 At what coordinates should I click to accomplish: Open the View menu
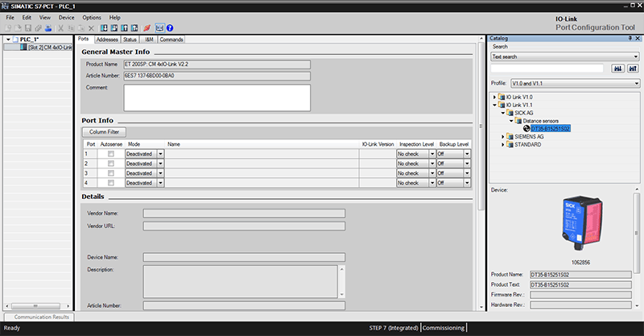[45, 18]
